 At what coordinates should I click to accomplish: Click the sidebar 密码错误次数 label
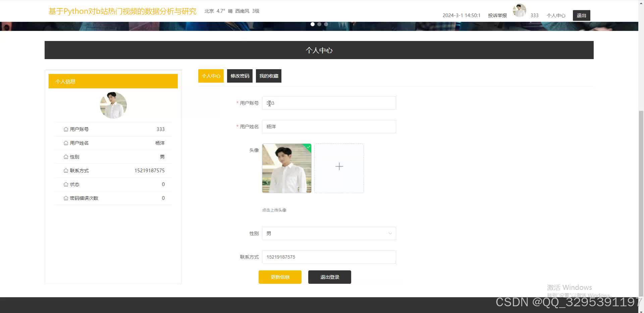point(84,198)
